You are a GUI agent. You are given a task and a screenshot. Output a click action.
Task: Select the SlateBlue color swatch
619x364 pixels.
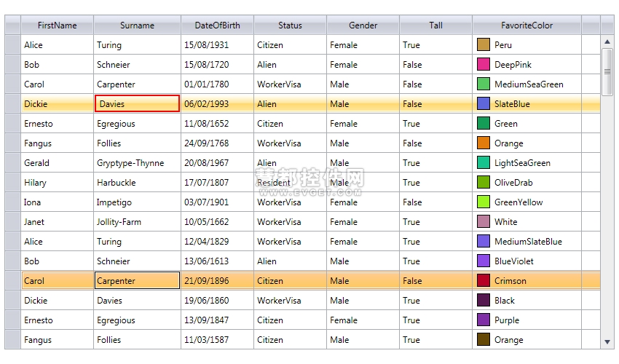[x=484, y=104]
